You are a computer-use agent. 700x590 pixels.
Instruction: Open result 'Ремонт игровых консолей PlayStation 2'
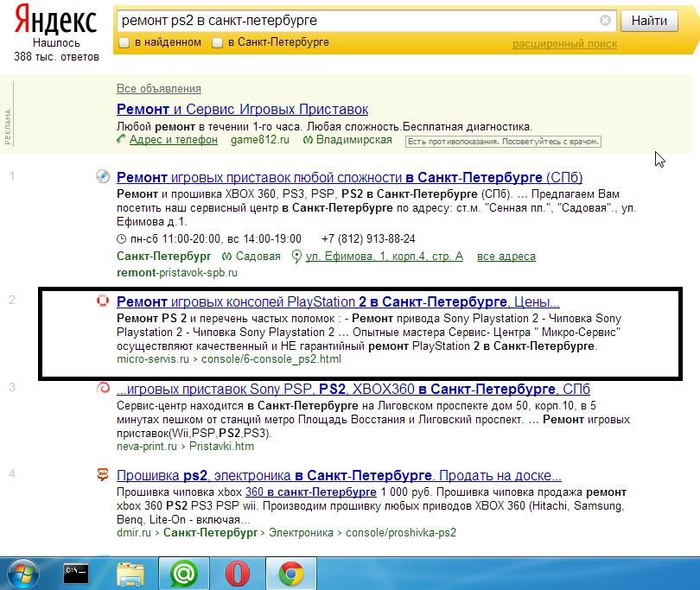pos(338,301)
